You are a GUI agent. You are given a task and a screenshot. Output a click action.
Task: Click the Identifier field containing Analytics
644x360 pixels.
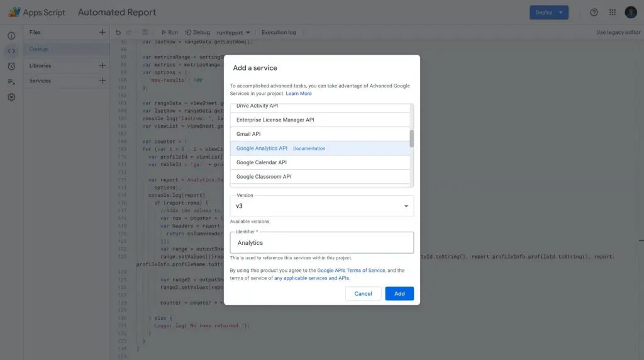(321, 242)
